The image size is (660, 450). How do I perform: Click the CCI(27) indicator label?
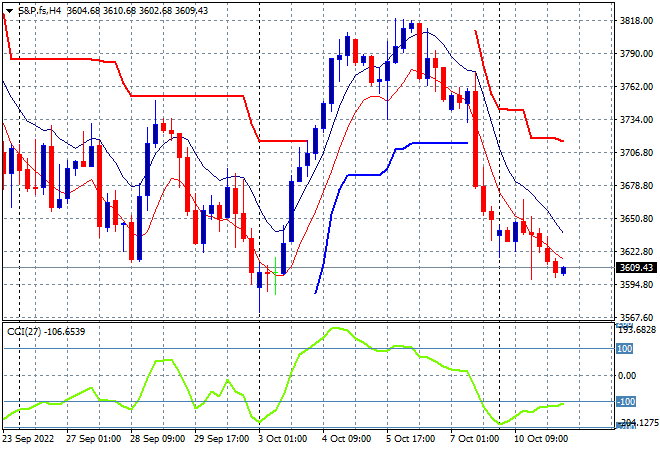click(x=24, y=332)
